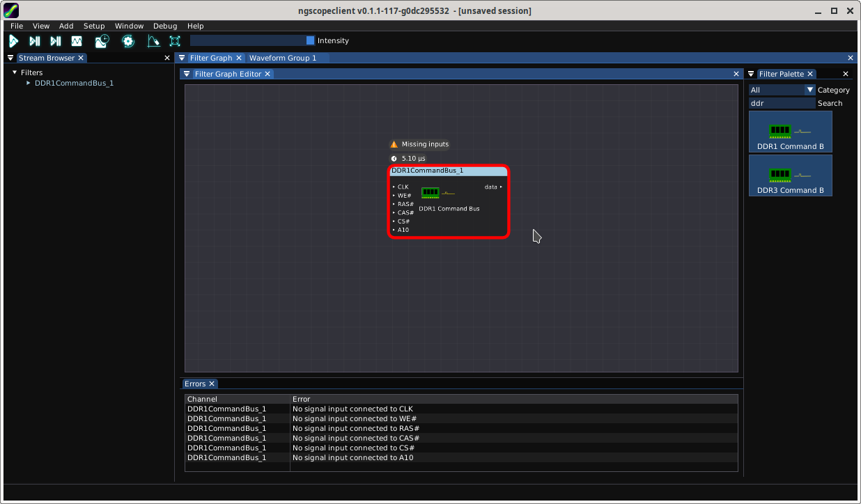Start the waveform acquisition trigger
861x504 pixels.
13,41
